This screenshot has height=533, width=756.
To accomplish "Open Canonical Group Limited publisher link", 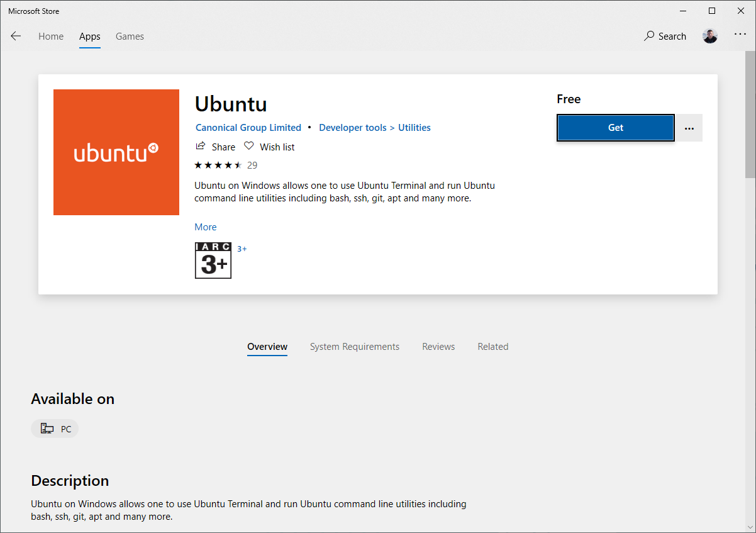I will pos(248,128).
